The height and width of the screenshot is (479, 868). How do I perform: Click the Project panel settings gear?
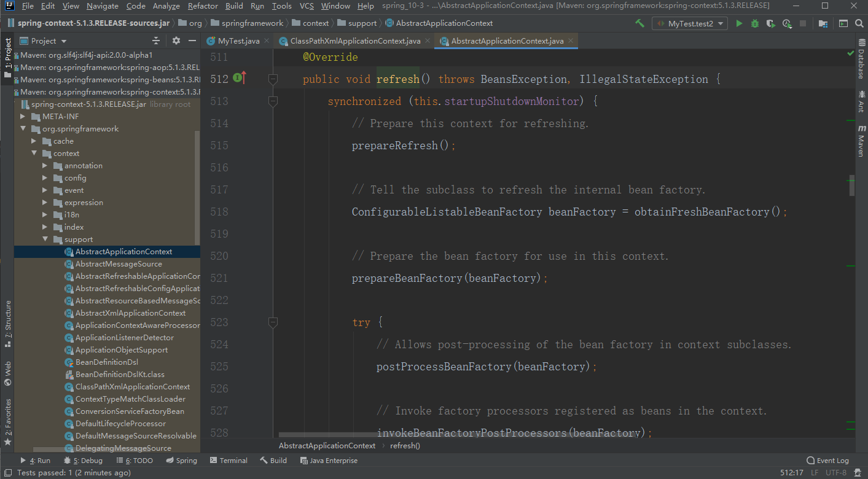[176, 41]
